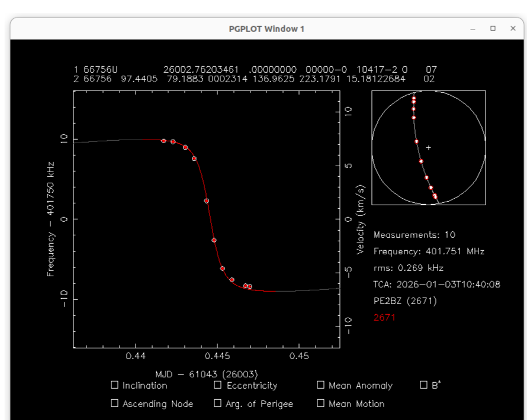
Task: Toggle the Eccentricity fit checkbox
Action: (217, 385)
